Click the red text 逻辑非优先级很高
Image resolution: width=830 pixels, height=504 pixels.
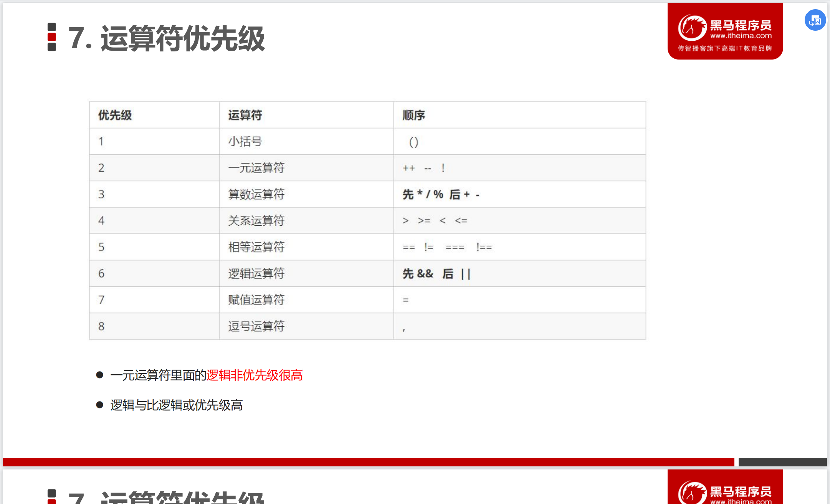(255, 375)
